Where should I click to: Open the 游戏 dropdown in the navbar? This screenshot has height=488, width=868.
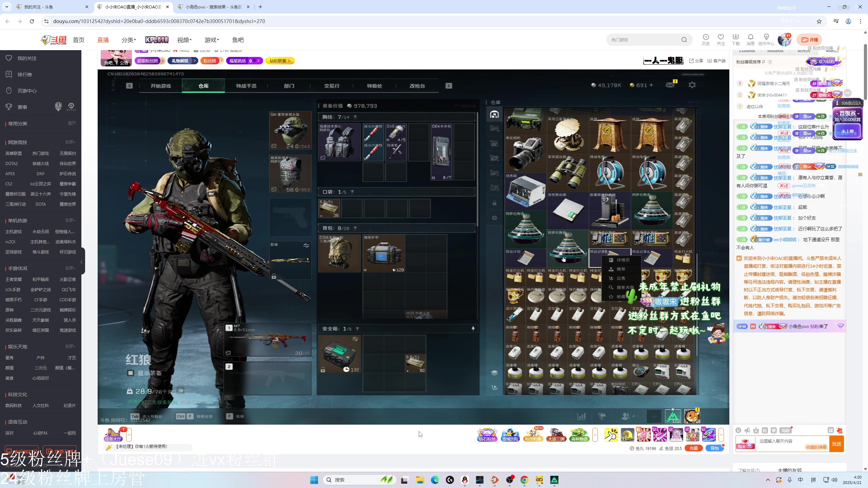(x=212, y=40)
